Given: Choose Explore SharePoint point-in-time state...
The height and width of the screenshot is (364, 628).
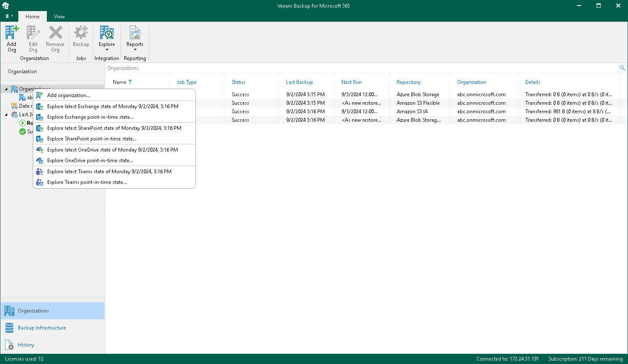Looking at the screenshot, I should [114, 139].
